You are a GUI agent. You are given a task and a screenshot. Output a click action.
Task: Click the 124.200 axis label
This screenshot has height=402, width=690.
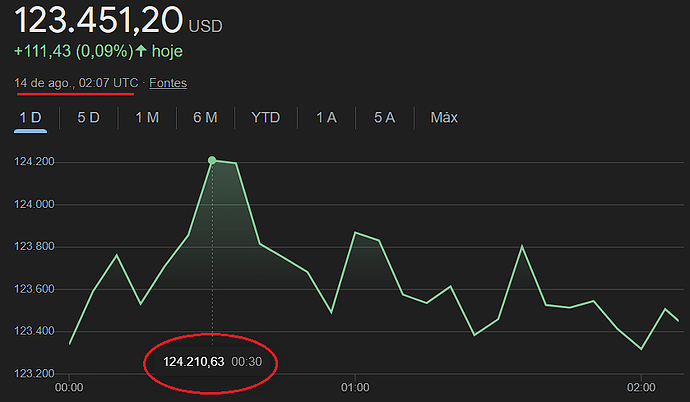click(34, 162)
